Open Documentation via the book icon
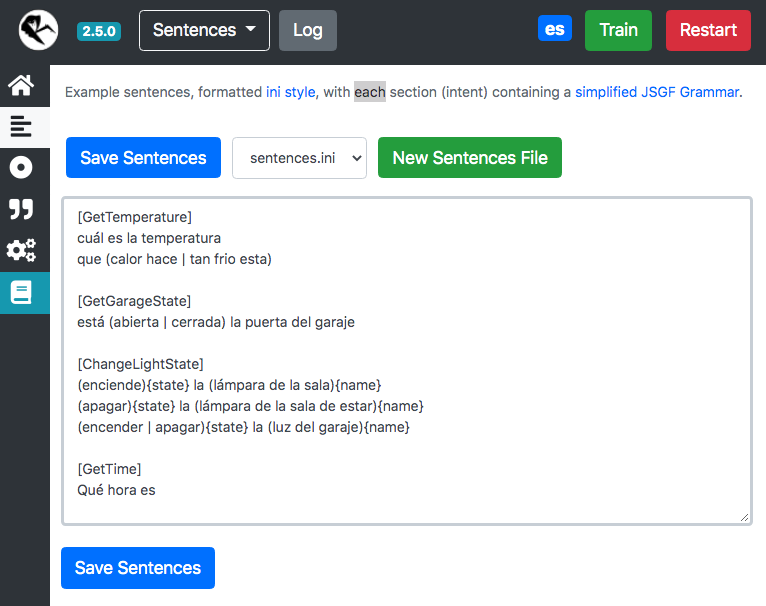Screen dimensions: 766x606 pos(21,292)
